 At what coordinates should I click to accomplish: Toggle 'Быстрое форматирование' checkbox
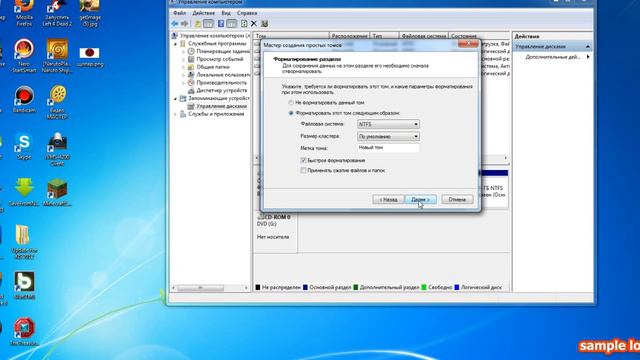pos(303,160)
